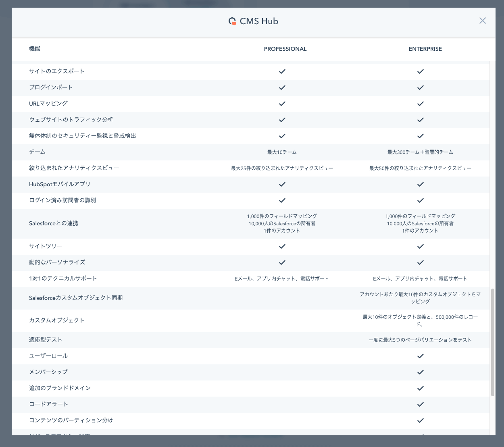Viewport: 504px width, 447px height.
Task: Click Professional checkmark for サイトのエクスポート
Action: [282, 71]
